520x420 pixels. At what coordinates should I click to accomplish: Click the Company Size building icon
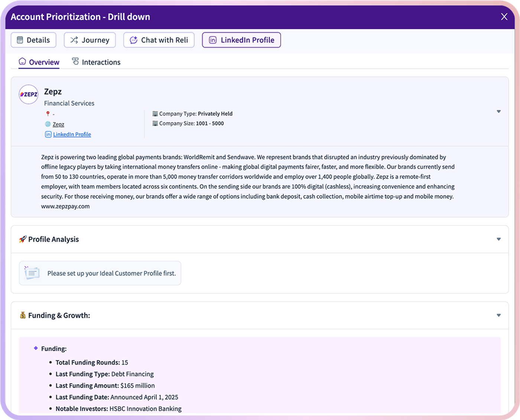(x=155, y=123)
